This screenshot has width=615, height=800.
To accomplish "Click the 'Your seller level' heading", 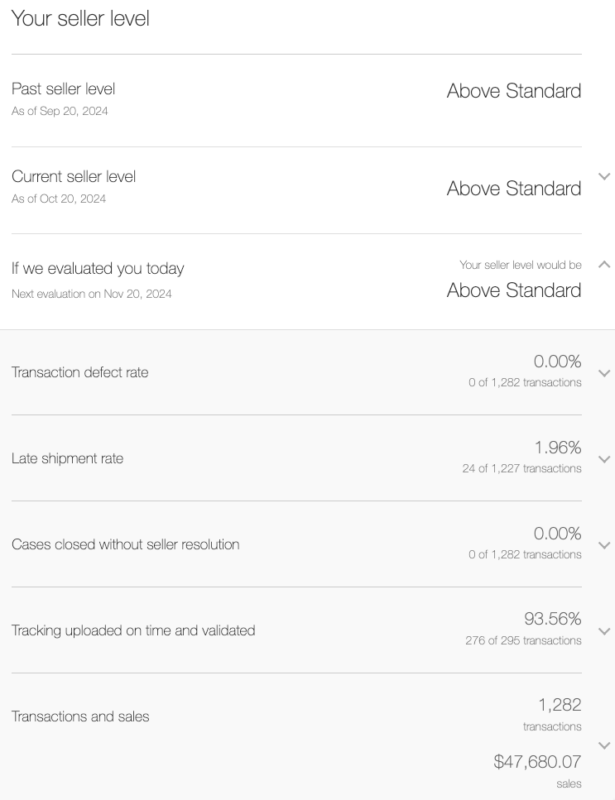I will (x=80, y=17).
